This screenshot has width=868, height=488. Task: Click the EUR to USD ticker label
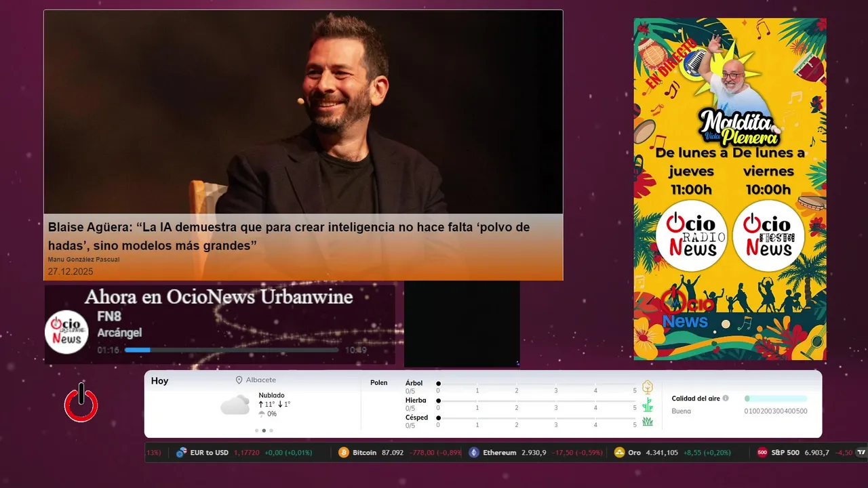209,452
